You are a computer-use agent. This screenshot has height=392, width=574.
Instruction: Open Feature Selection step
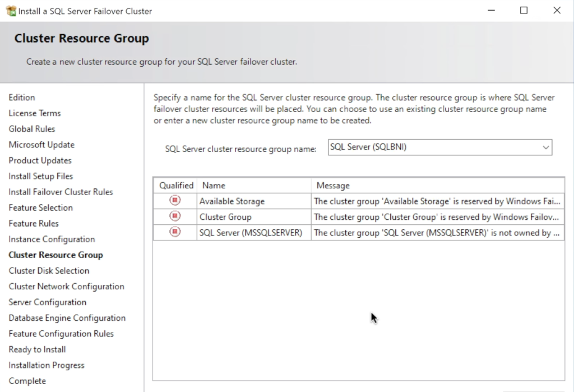point(40,207)
